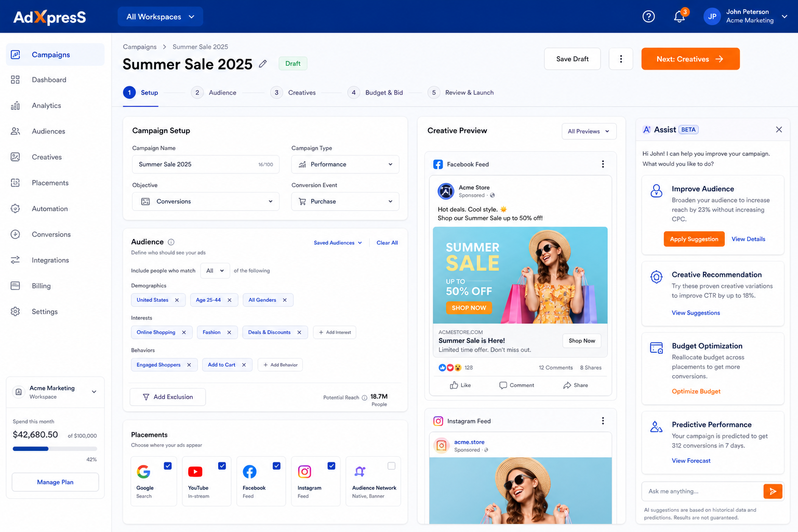Image resolution: width=798 pixels, height=532 pixels.
Task: Click the Audience info icon
Action: click(171, 242)
